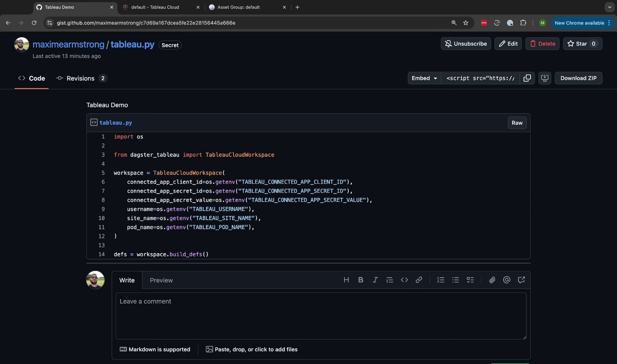Screen dimensions: 617x364
Task: Click the author avatar beside the gist title
Action: (22, 45)
